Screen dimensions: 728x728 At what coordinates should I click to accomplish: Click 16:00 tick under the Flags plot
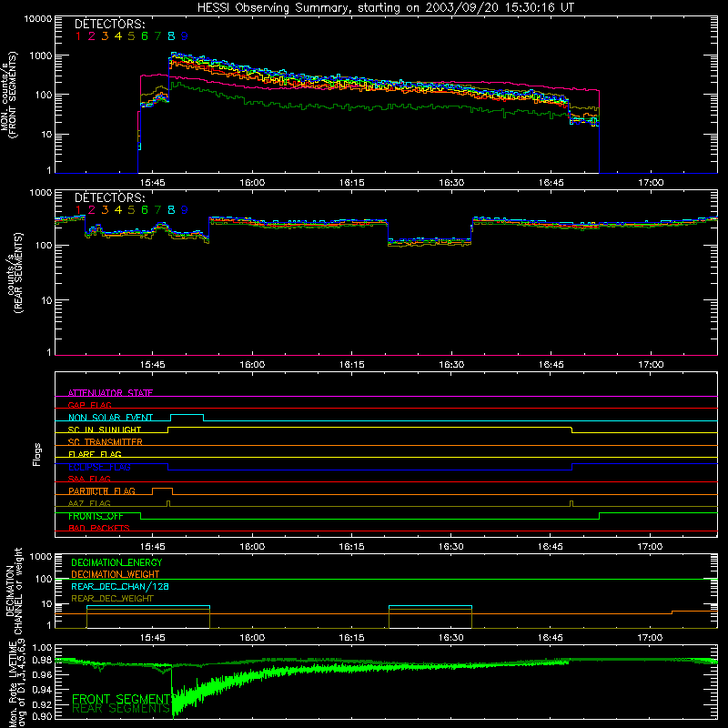pos(252,547)
